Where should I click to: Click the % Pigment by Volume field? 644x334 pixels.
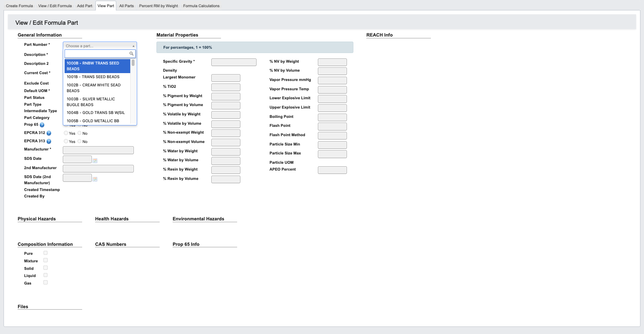(226, 106)
